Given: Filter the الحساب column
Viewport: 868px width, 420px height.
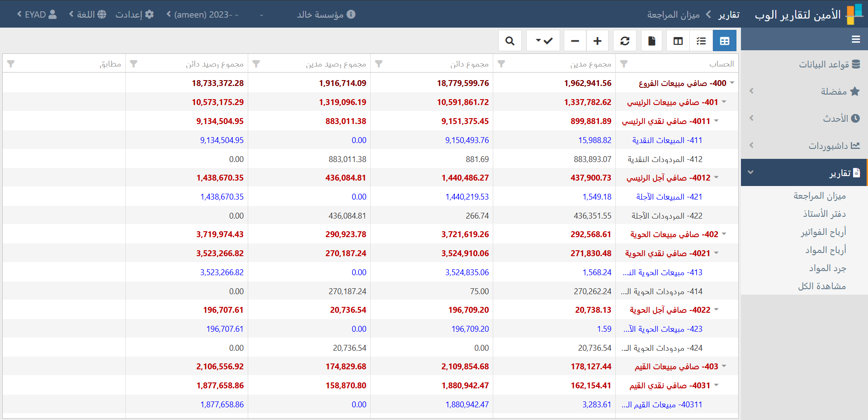Looking at the screenshot, I should [624, 64].
